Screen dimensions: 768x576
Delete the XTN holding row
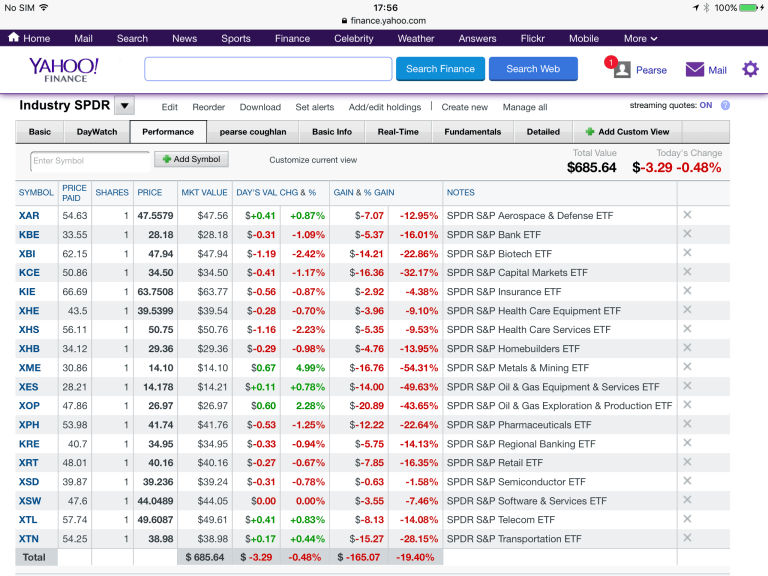pos(687,538)
